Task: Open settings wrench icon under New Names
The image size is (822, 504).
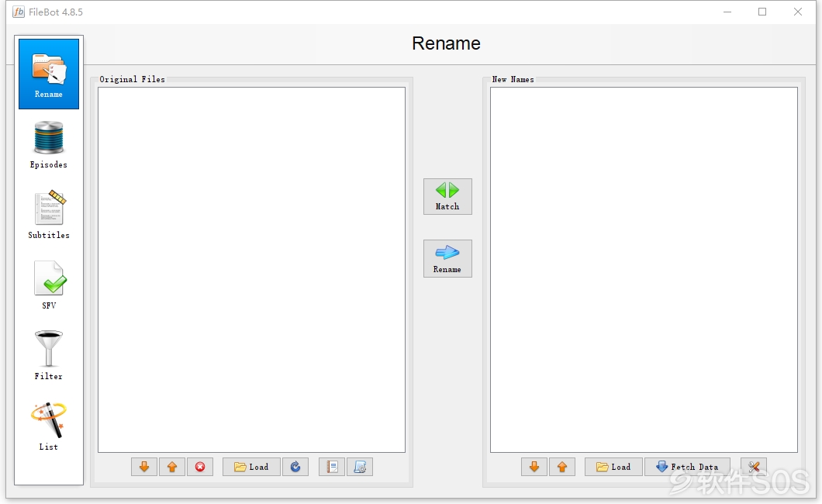Action: [754, 467]
